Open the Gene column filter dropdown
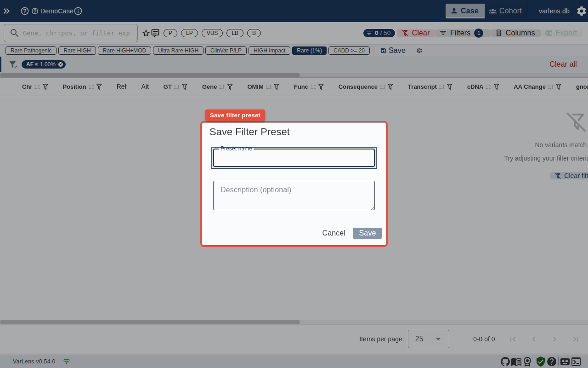This screenshot has width=588, height=368. (230, 86)
